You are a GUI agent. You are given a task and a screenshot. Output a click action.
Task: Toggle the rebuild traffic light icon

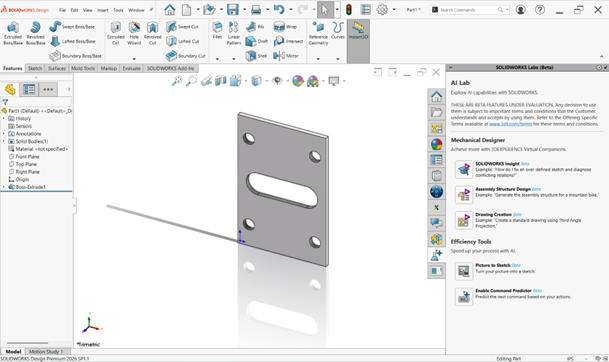[x=349, y=10]
